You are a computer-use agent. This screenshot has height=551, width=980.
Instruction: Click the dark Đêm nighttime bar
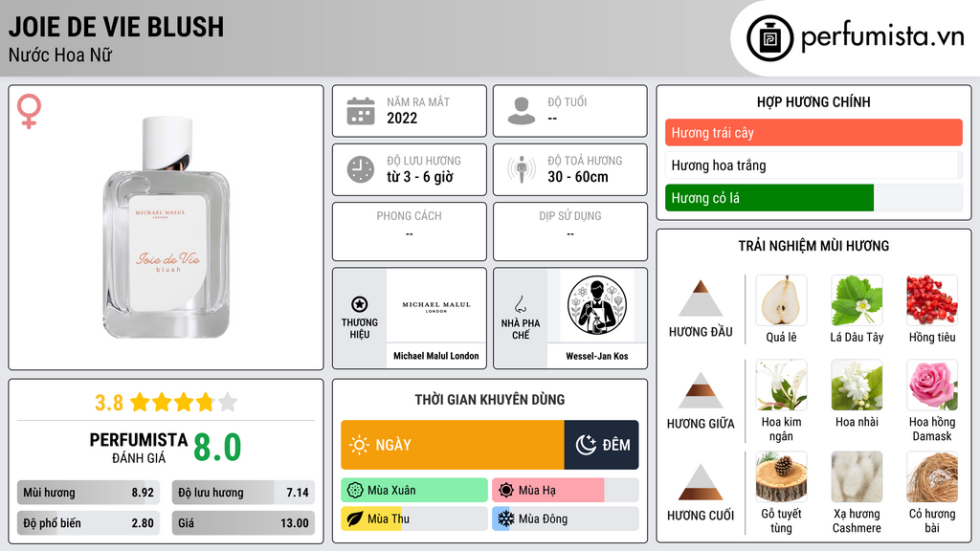[601, 445]
